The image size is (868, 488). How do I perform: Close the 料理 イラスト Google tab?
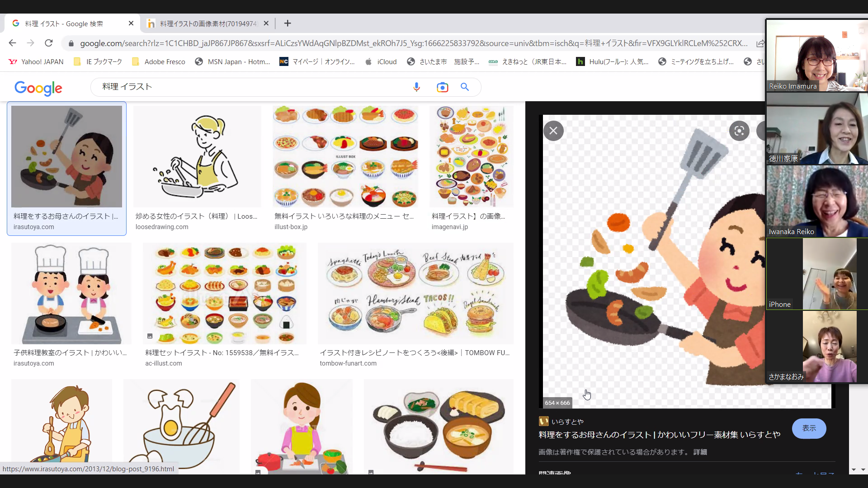point(131,23)
